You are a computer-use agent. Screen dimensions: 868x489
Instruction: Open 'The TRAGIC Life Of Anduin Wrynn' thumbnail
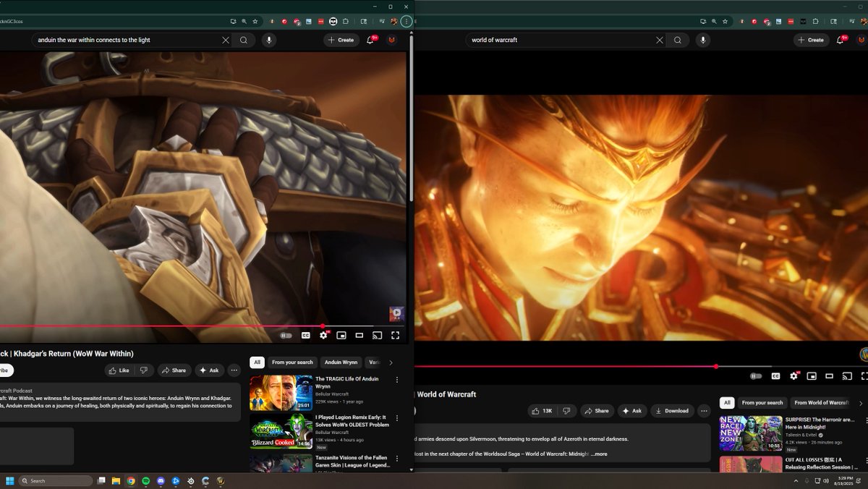[281, 393]
